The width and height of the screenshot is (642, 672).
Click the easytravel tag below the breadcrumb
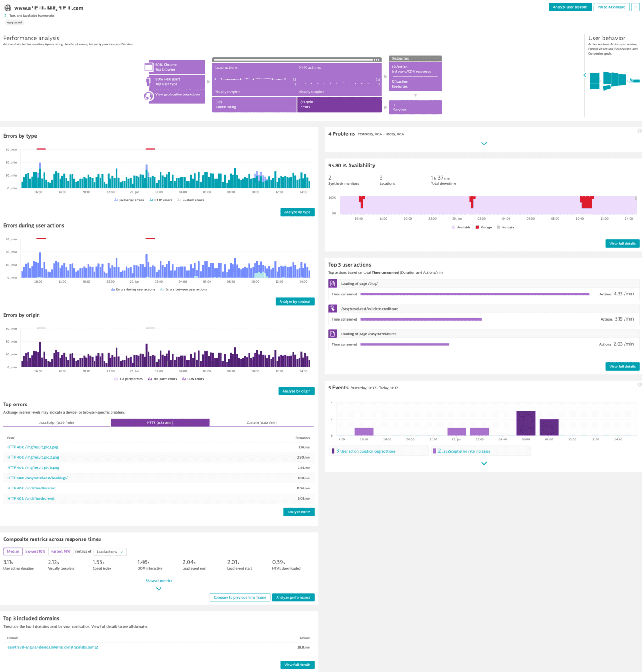pyautogui.click(x=14, y=22)
